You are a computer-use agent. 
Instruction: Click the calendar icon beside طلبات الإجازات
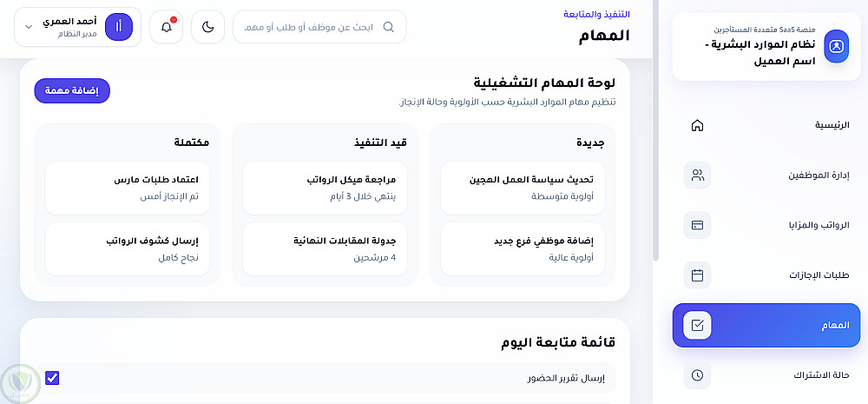(697, 275)
